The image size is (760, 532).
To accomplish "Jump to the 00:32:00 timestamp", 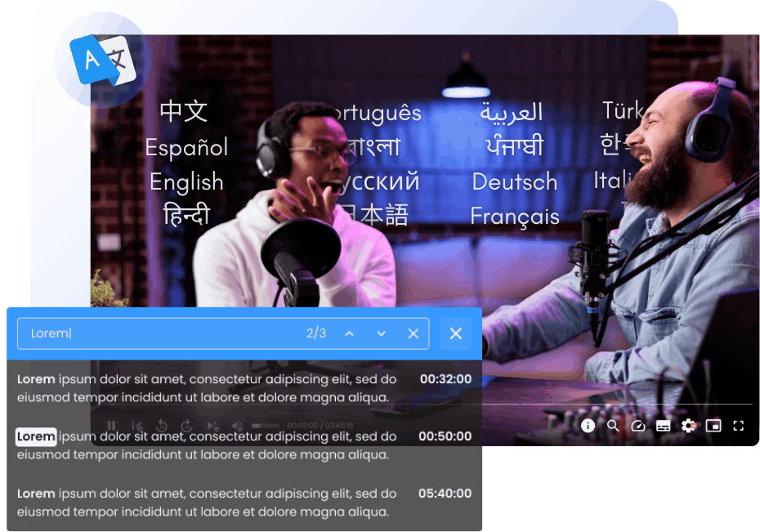I will click(x=445, y=379).
